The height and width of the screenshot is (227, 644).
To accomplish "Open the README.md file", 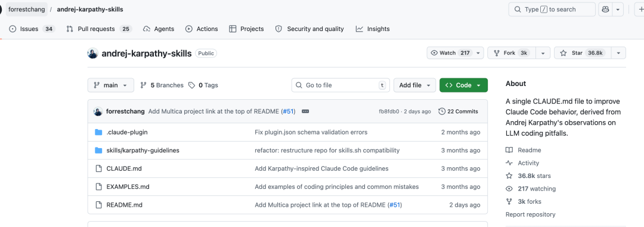I will tap(125, 204).
